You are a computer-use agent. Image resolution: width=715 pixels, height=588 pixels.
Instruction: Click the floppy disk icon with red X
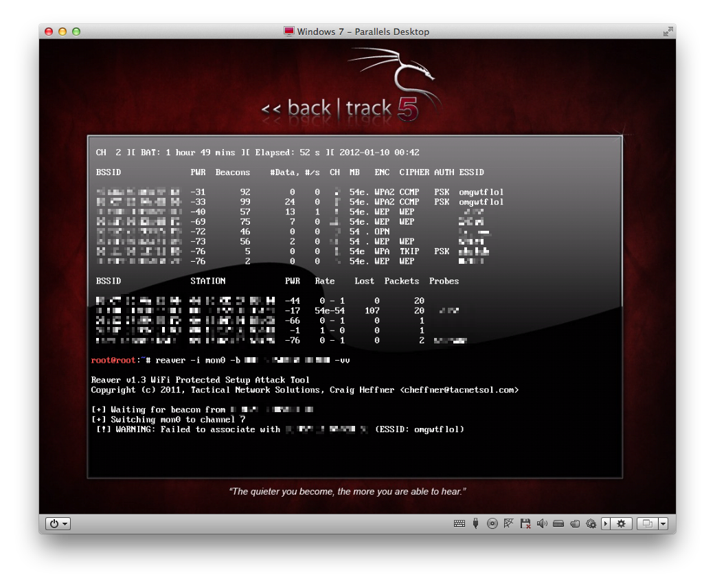click(x=525, y=523)
